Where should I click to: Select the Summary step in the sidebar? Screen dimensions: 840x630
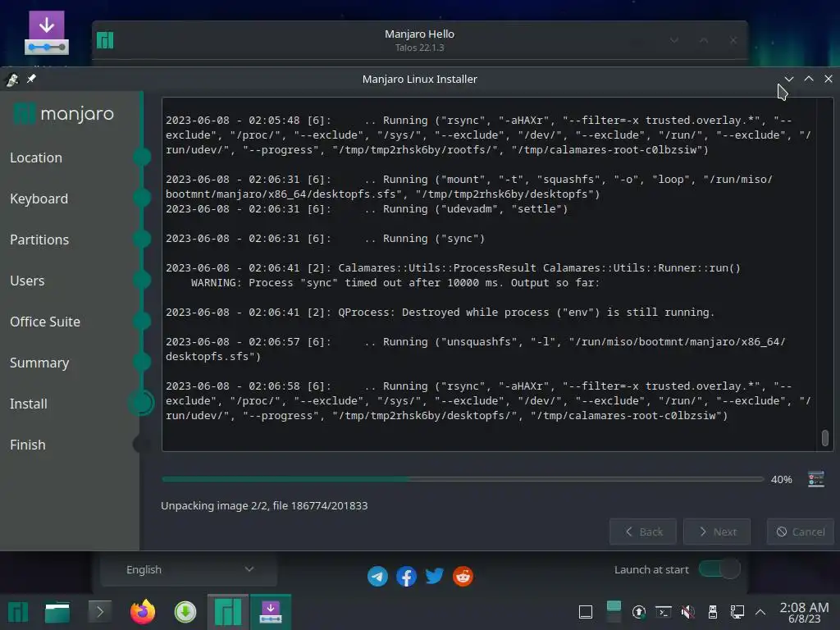pyautogui.click(x=39, y=363)
